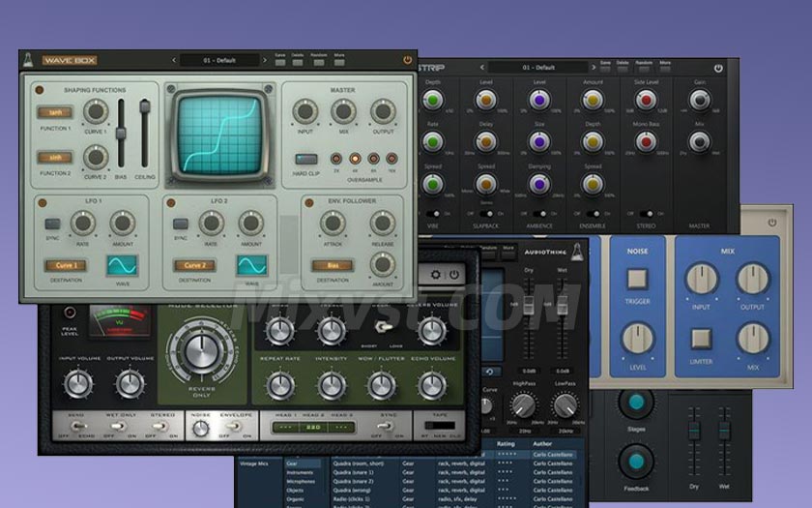Toggle Stereo on/off switch in Strip
Screen dimensions: 812x508
[646, 214]
